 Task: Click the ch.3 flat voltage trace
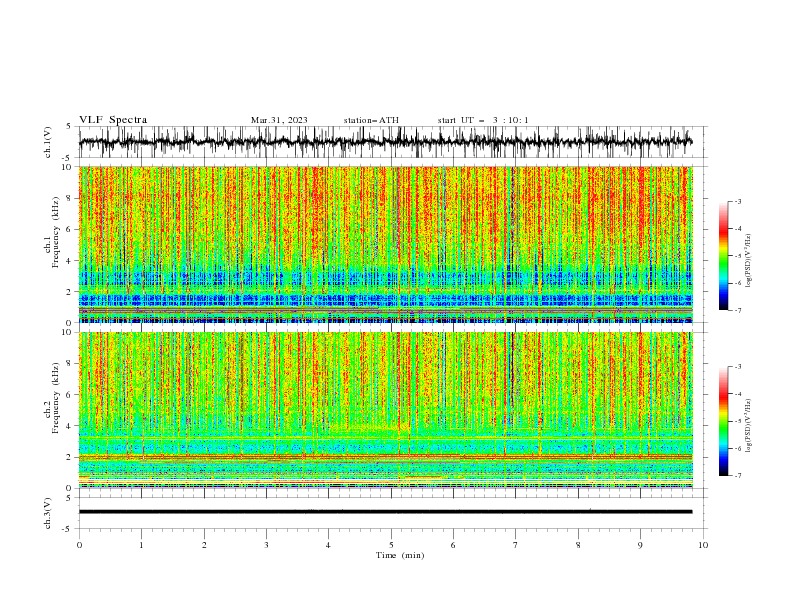385,512
